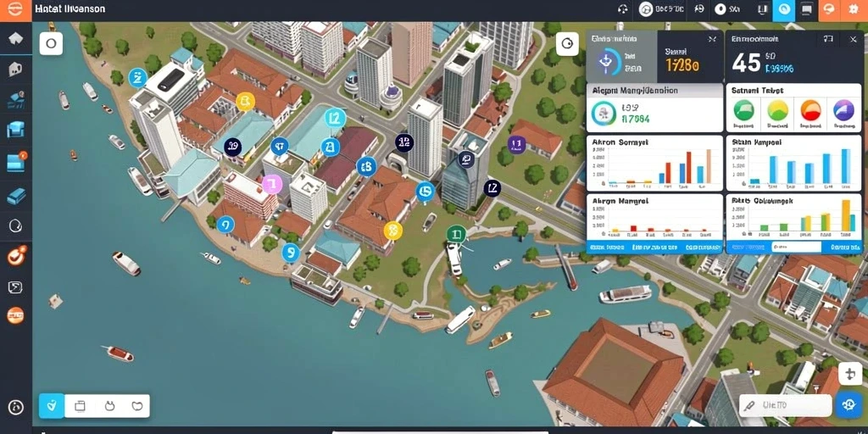Click the purple map marker near park
The width and height of the screenshot is (868, 434).
[516, 145]
